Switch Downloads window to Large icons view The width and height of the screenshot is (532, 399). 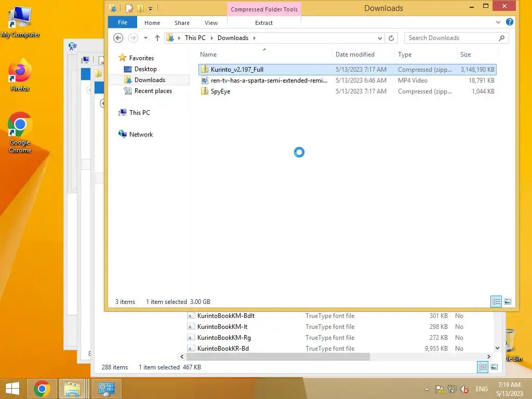[508, 301]
